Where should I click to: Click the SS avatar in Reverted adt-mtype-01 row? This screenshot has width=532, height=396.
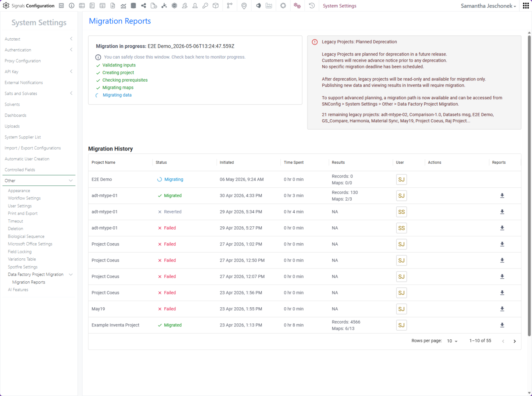(x=401, y=212)
